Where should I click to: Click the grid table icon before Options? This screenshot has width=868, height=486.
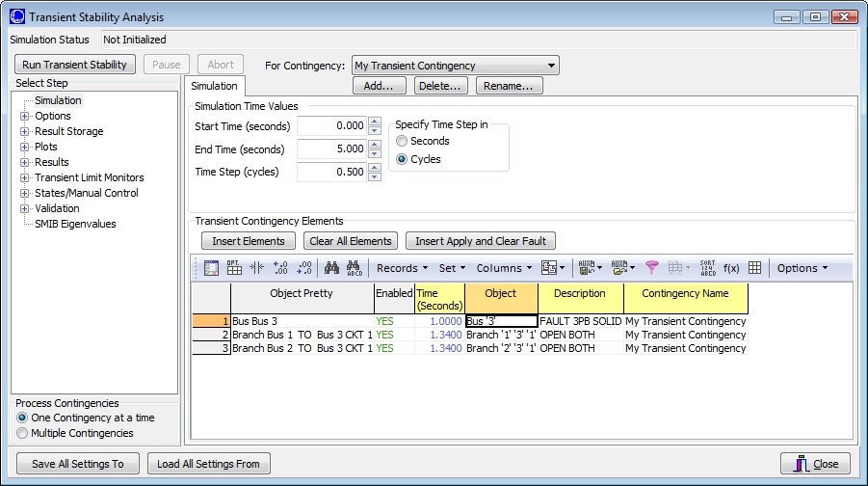[x=754, y=268]
